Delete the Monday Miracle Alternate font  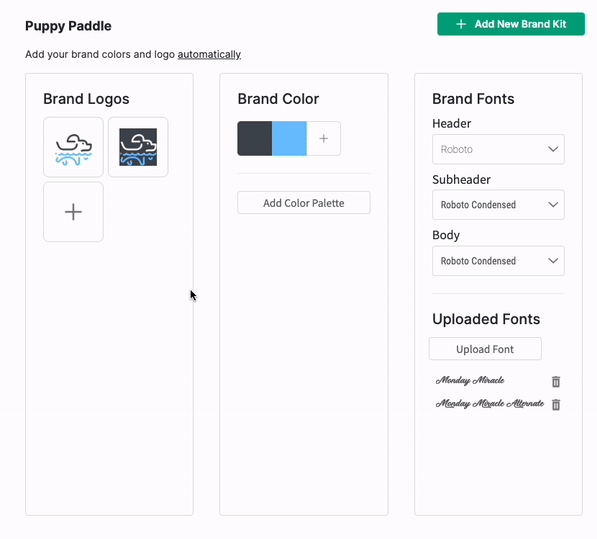(x=556, y=405)
